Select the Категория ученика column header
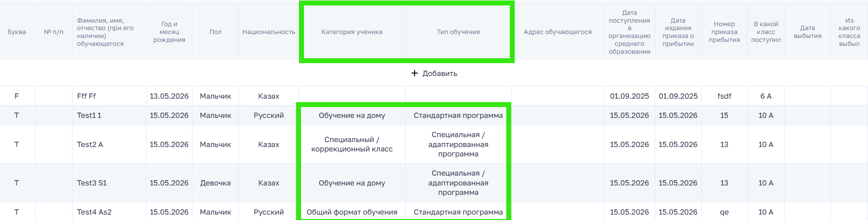 pyautogui.click(x=352, y=32)
